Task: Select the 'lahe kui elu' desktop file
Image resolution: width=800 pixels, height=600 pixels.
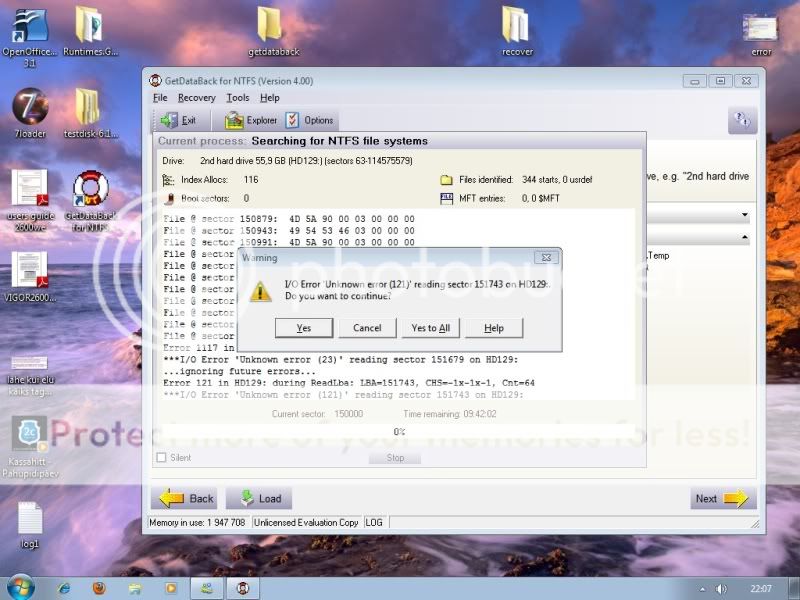Action: point(30,377)
